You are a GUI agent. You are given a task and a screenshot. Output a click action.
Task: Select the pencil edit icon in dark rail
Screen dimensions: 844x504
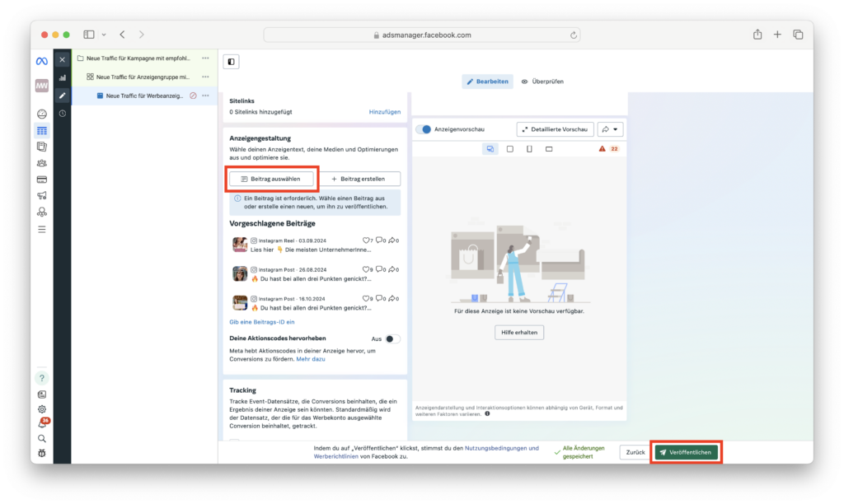pos(63,96)
